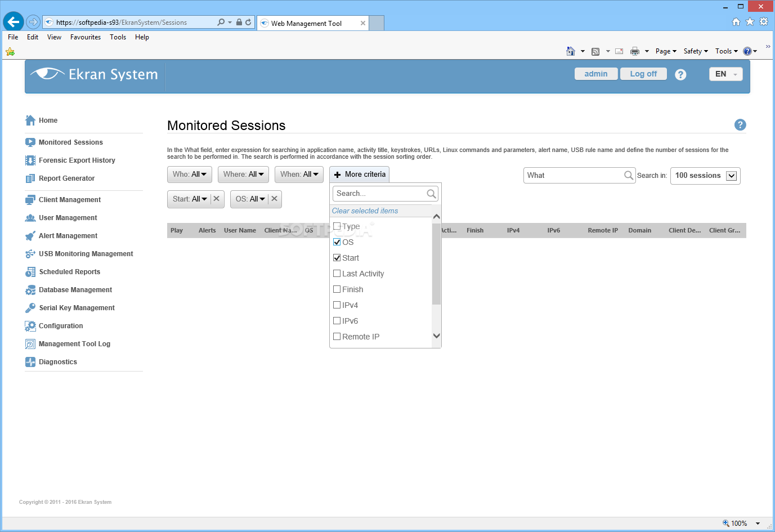This screenshot has height=532, width=775.
Task: Check the Finish criteria checkbox
Action: click(337, 289)
